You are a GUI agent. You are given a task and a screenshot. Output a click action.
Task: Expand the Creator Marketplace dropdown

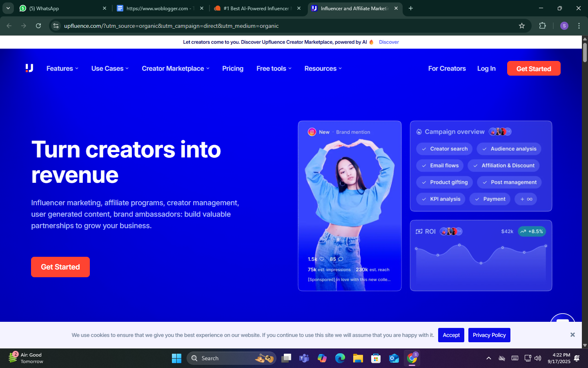(175, 69)
